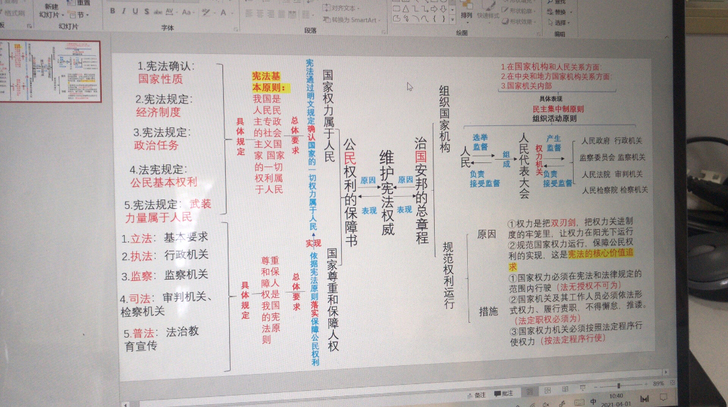Click the touch keyboard taskbar icon

click(578, 403)
